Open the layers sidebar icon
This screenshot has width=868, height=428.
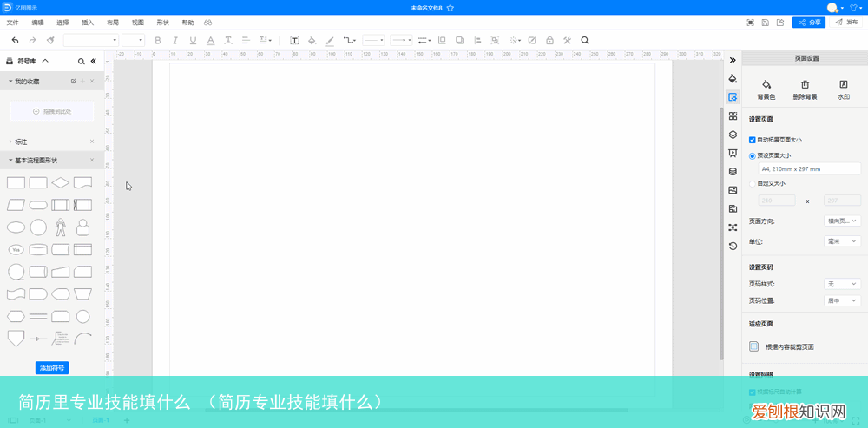point(733,135)
